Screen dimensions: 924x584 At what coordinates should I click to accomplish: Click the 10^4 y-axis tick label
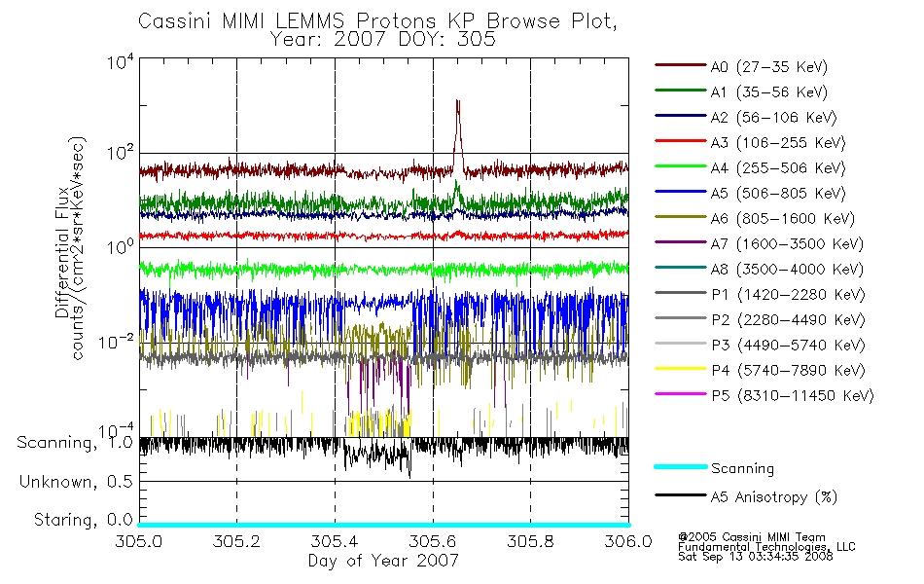click(121, 61)
